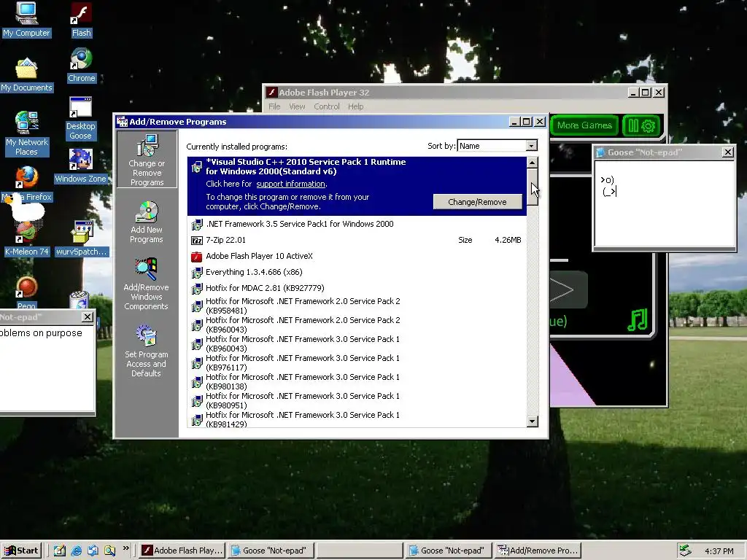Toggle the green music note icon
This screenshot has height=560, width=747.
pyautogui.click(x=638, y=320)
